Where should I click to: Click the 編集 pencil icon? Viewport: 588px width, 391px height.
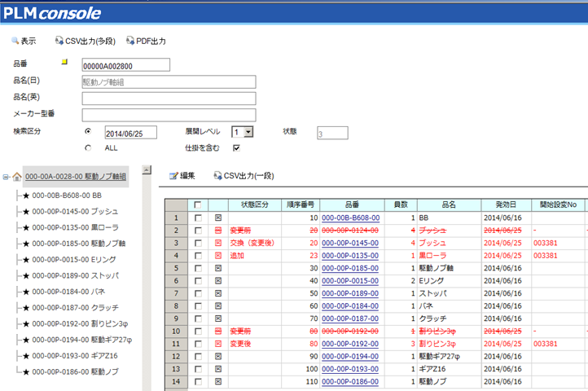coord(173,175)
